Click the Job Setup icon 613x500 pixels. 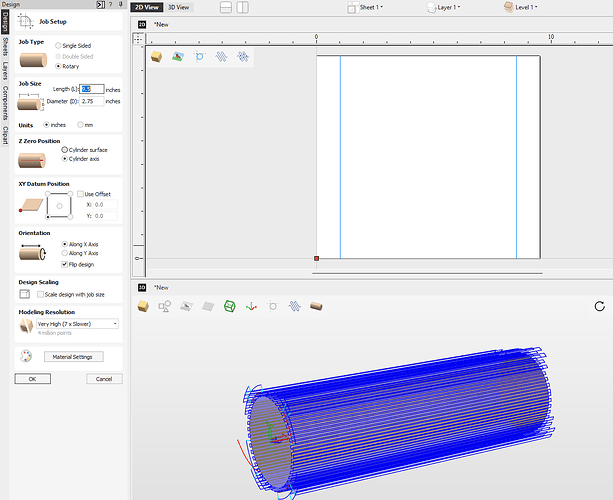pyautogui.click(x=25, y=21)
